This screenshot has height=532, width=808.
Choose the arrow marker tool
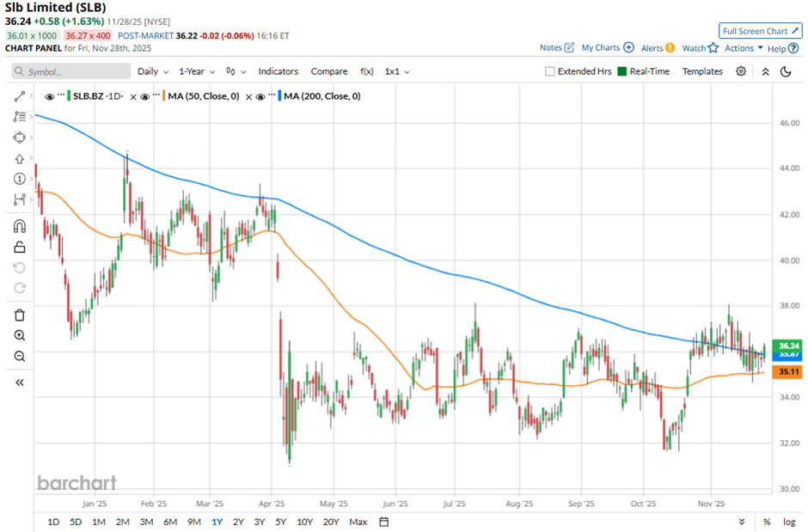click(x=20, y=159)
